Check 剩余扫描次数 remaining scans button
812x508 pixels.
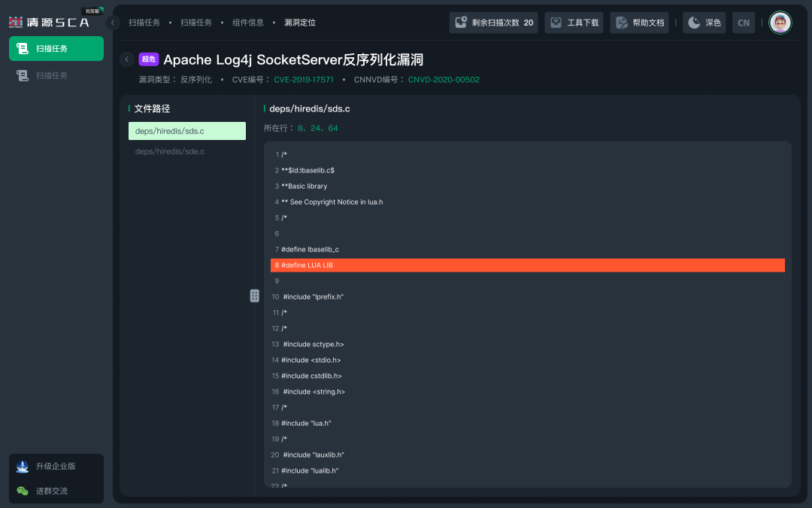click(493, 23)
